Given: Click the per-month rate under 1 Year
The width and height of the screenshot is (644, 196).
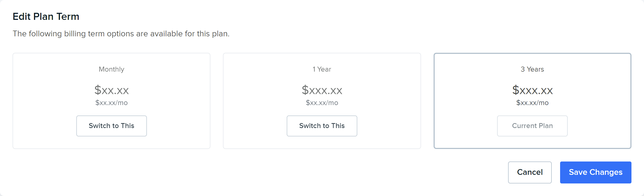Looking at the screenshot, I should [322, 103].
